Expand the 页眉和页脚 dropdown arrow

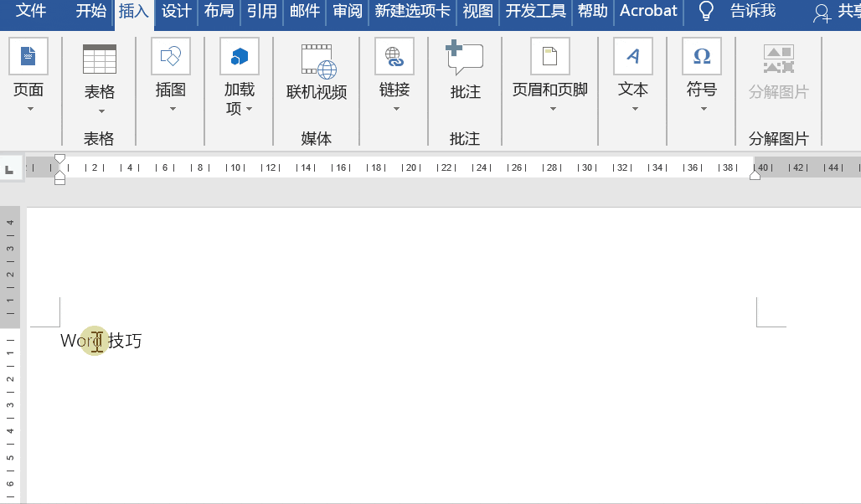tap(550, 109)
